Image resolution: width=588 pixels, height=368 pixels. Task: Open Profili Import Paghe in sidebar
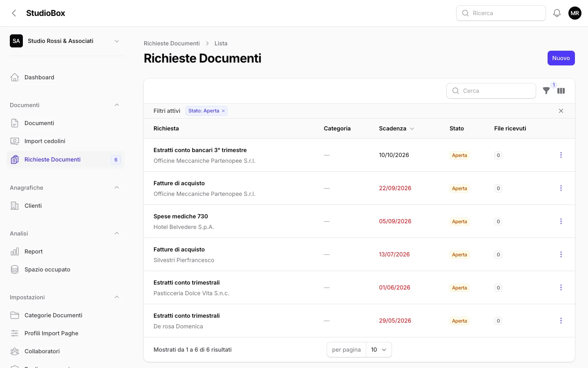coord(65,333)
